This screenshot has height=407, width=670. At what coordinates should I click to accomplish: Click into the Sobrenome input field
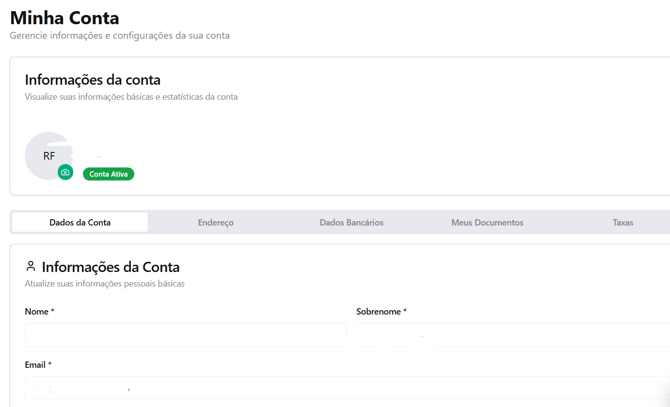click(x=512, y=335)
